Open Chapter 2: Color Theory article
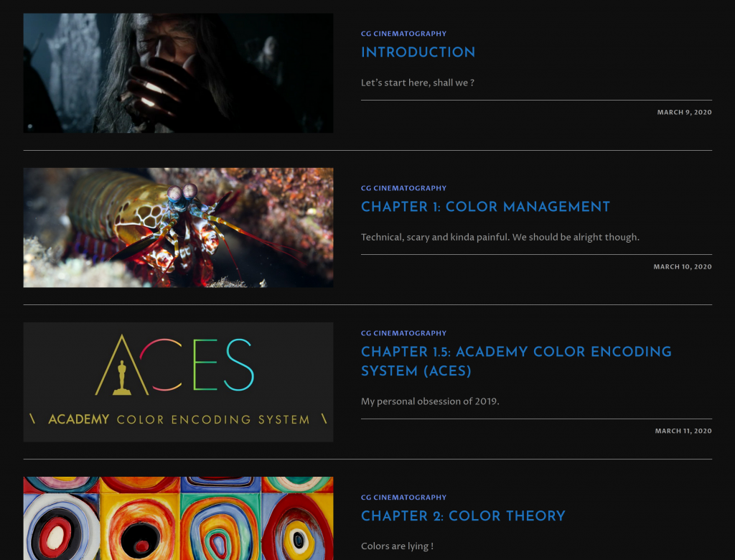 point(463,516)
